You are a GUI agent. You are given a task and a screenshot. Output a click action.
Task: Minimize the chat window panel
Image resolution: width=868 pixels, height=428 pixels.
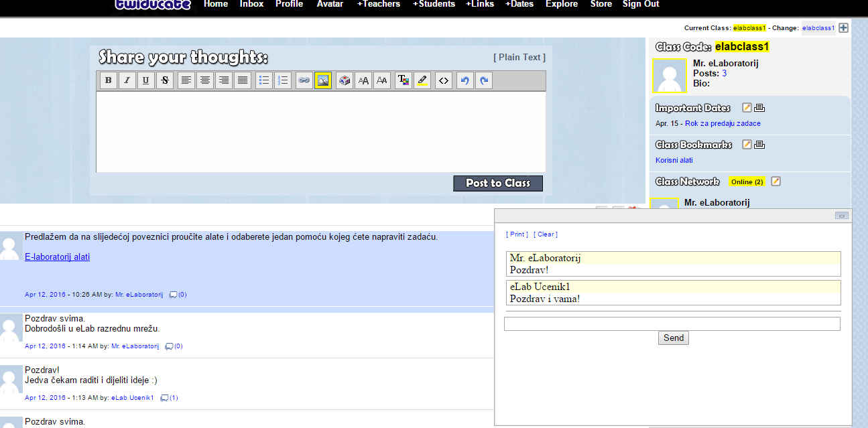[842, 216]
